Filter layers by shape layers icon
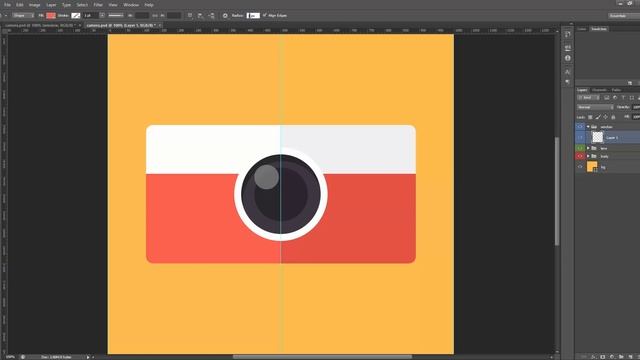 (632, 98)
